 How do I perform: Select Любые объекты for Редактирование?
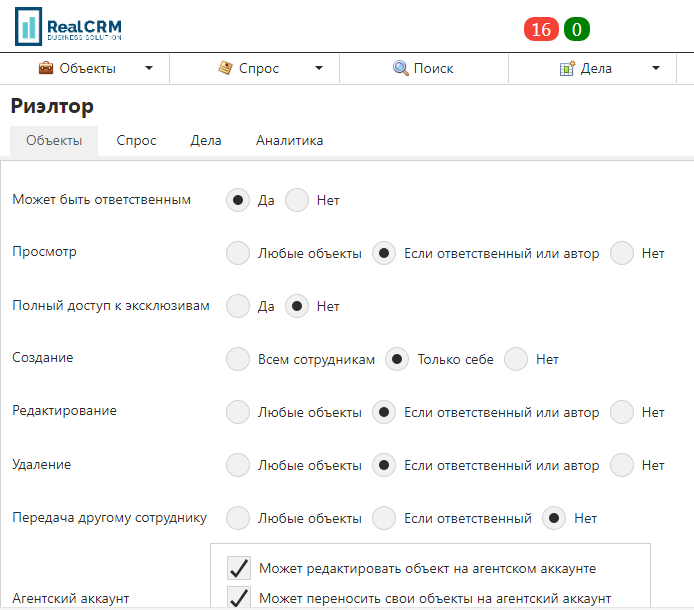238,412
